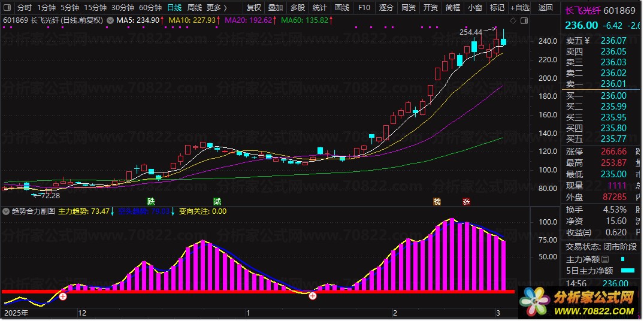Click the orange 榜 event marker
The height and width of the screenshot is (321, 644).
click(437, 202)
